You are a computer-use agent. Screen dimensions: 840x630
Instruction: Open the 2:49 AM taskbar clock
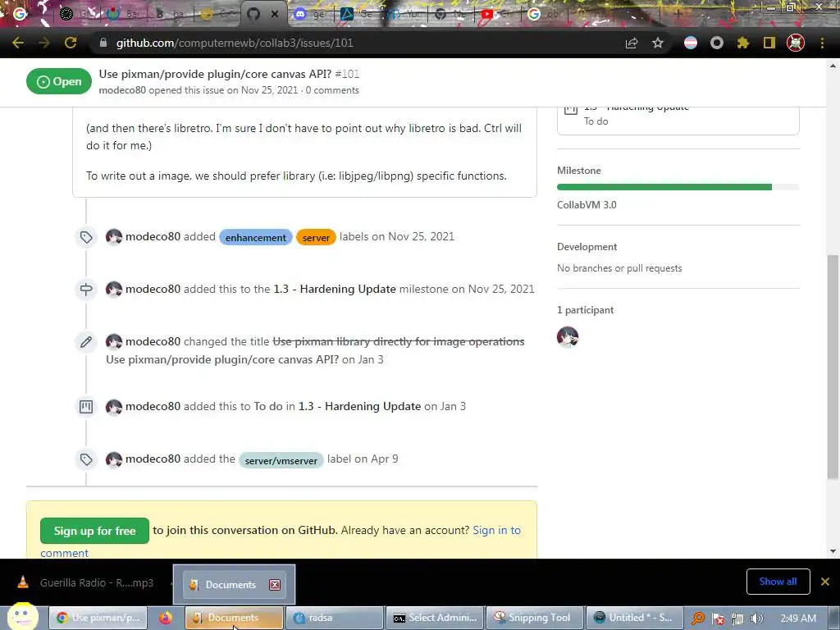click(798, 619)
